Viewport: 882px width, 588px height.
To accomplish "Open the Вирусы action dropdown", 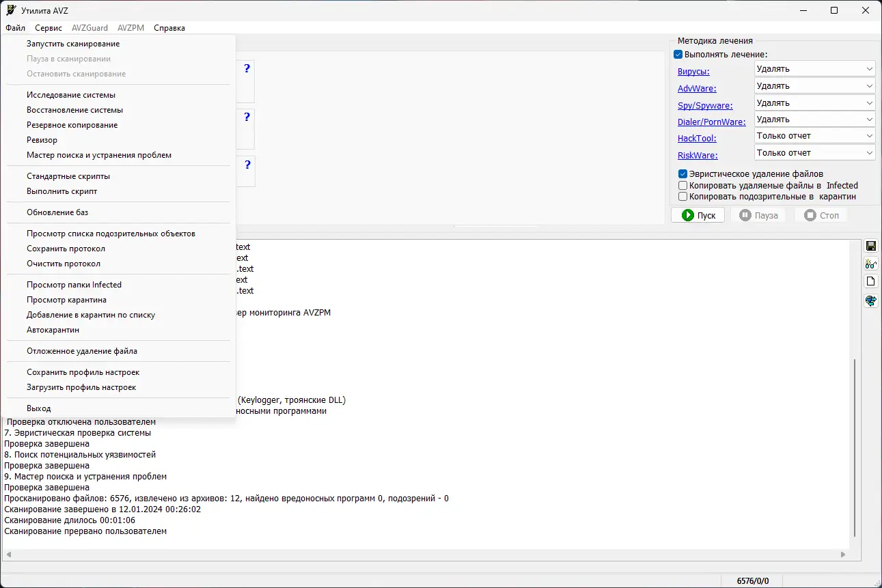I will (815, 69).
